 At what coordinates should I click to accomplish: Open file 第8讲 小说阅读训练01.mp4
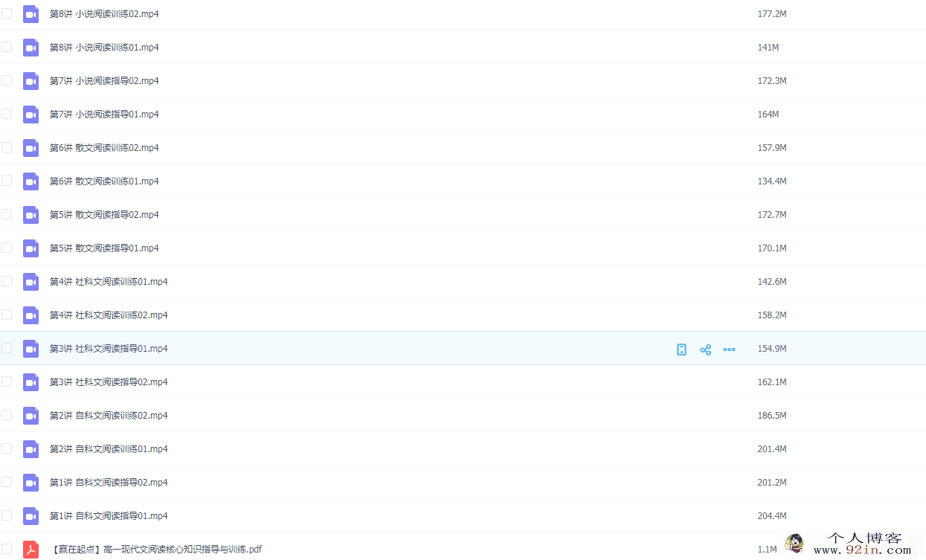pos(104,48)
